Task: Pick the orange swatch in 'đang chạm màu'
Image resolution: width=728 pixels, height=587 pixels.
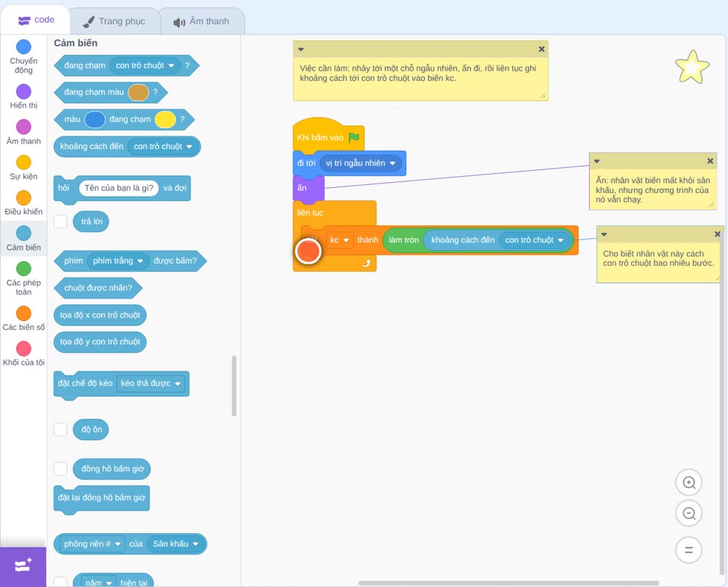Action: [138, 92]
